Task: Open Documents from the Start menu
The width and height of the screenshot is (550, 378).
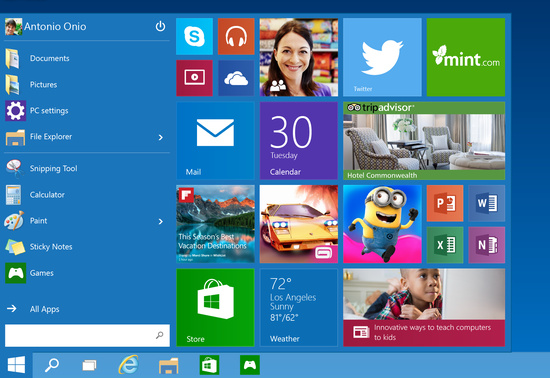Action: click(x=87, y=58)
